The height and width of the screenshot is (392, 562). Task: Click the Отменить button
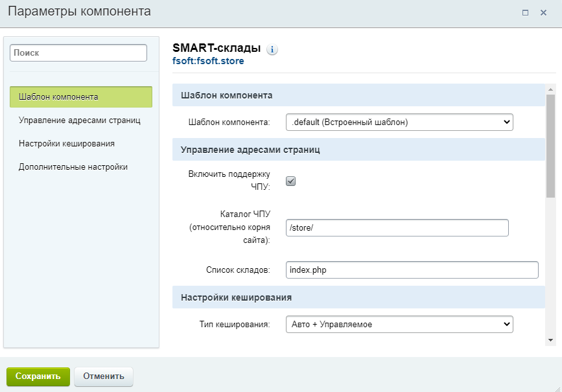[x=103, y=376]
